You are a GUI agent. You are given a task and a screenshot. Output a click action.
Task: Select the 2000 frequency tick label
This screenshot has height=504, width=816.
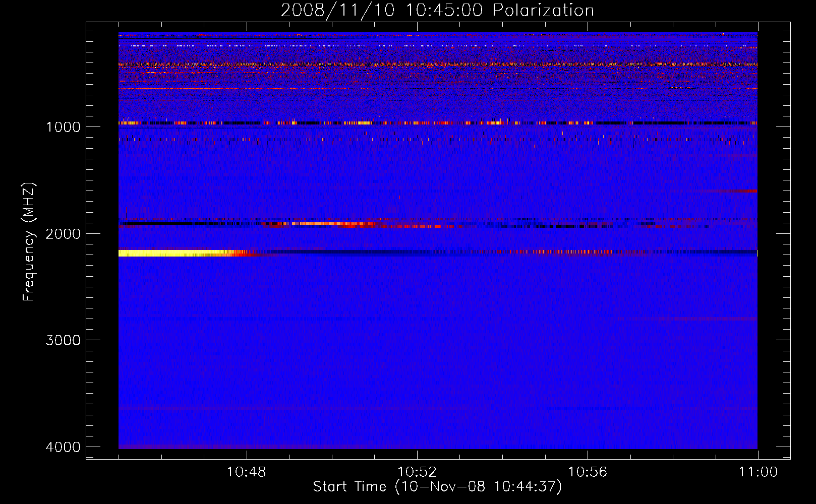pyautogui.click(x=63, y=233)
